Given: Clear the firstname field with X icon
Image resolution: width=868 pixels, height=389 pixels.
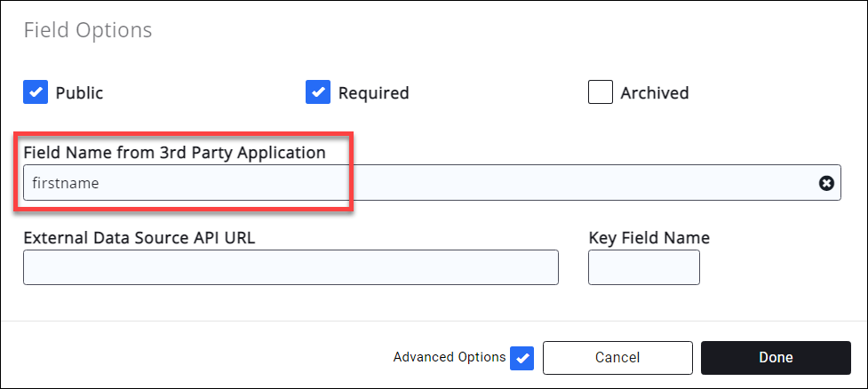Looking at the screenshot, I should point(826,183).
